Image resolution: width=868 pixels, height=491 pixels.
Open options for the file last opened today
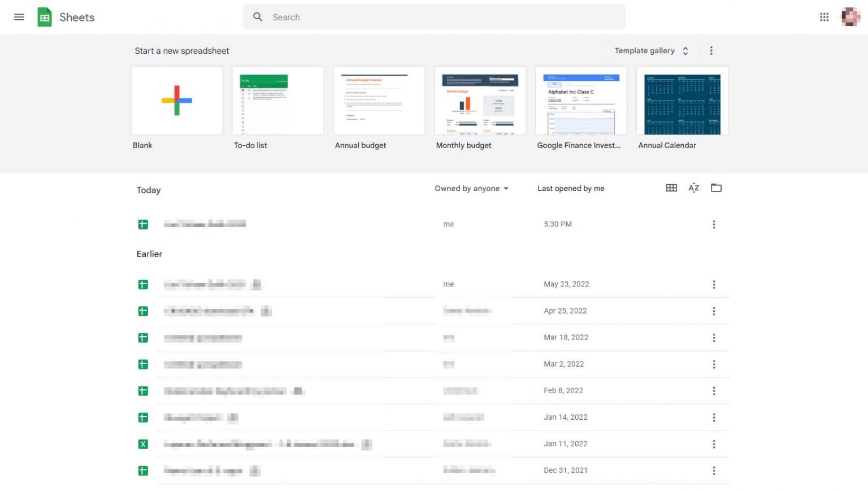[x=714, y=224]
